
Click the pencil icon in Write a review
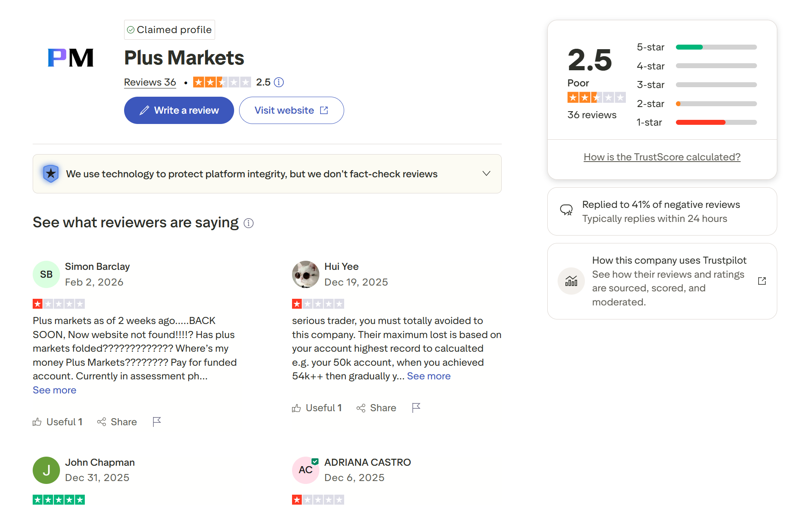[144, 110]
